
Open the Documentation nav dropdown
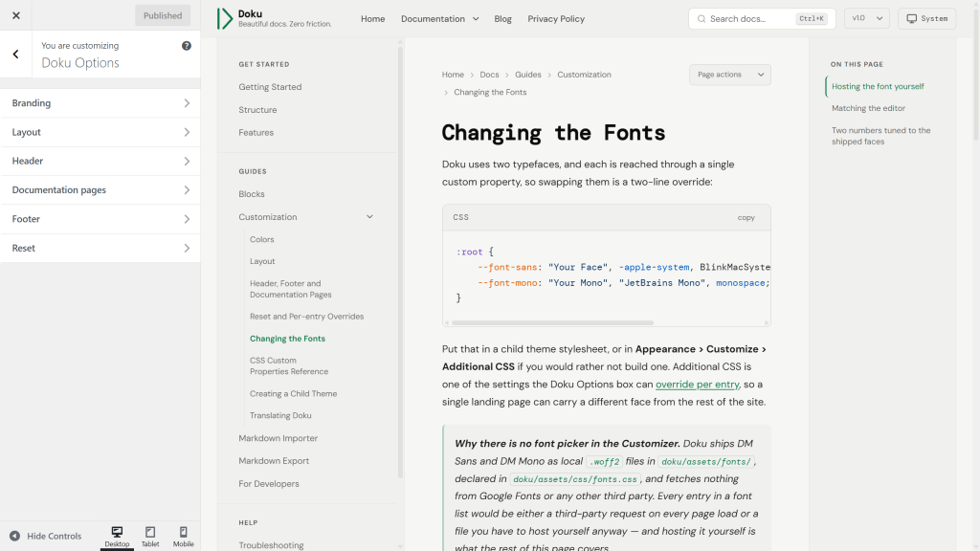point(440,19)
